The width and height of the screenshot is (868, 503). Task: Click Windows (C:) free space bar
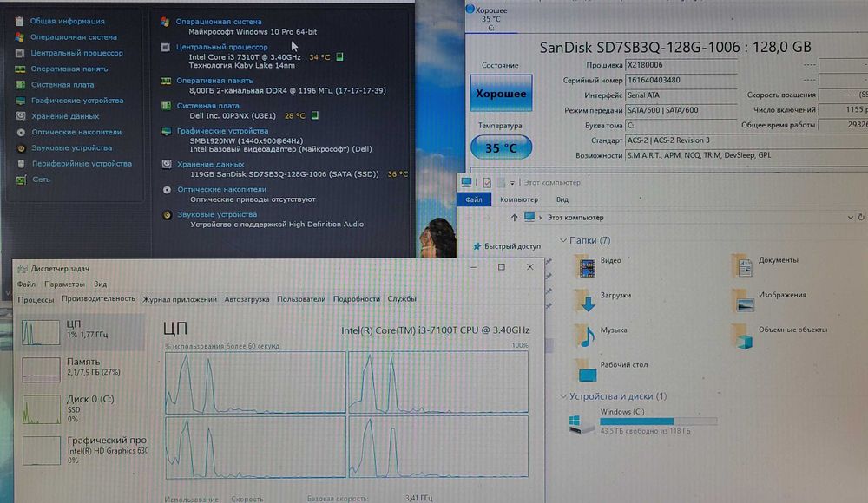pos(659,421)
